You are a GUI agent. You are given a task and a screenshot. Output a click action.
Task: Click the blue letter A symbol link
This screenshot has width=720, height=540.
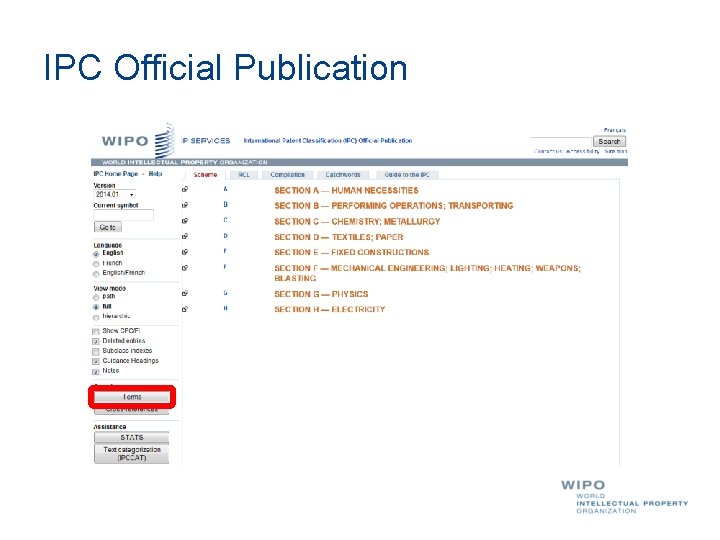tap(225, 189)
